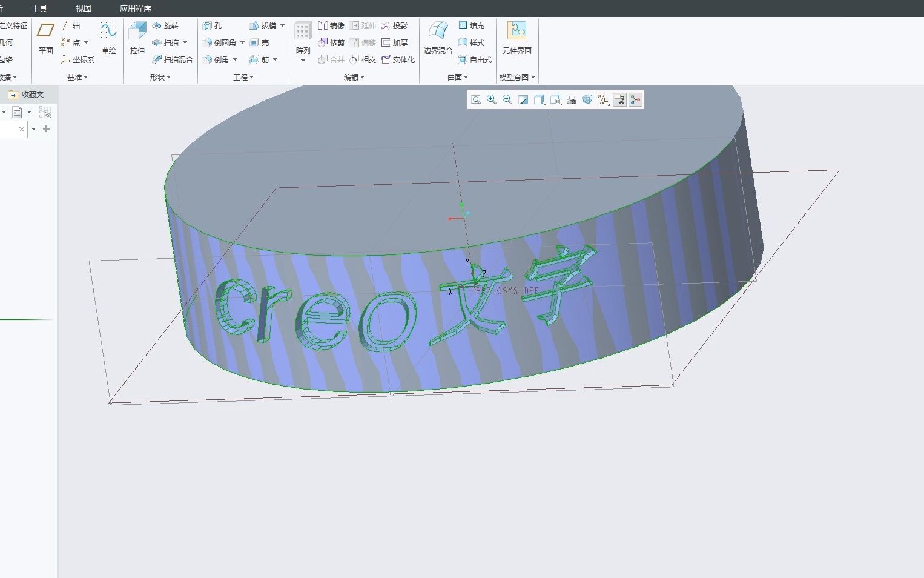Expand the 工程 group overflow
This screenshot has width=924, height=578.
pyautogui.click(x=243, y=77)
